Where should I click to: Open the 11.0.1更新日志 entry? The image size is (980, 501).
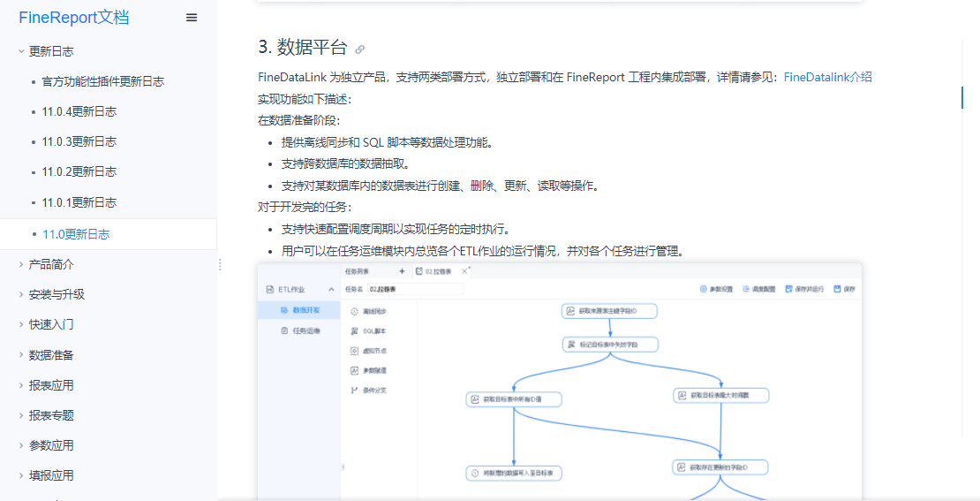[79, 202]
